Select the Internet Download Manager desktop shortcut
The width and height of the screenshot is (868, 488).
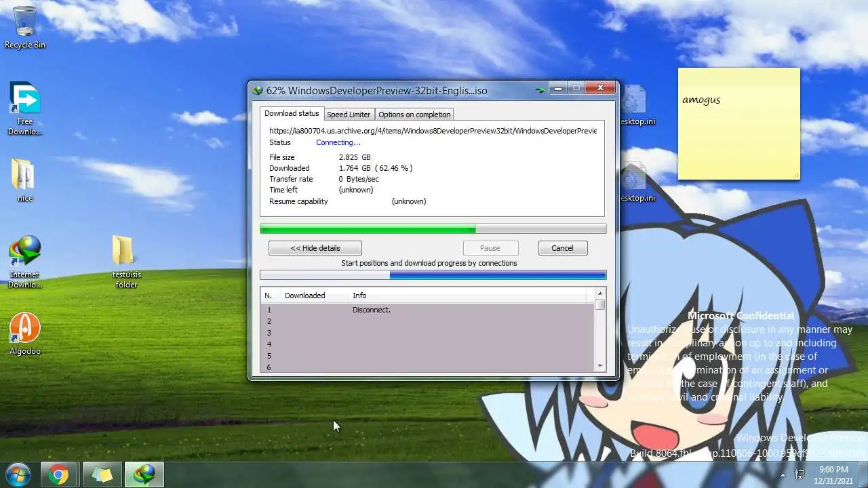point(25,262)
